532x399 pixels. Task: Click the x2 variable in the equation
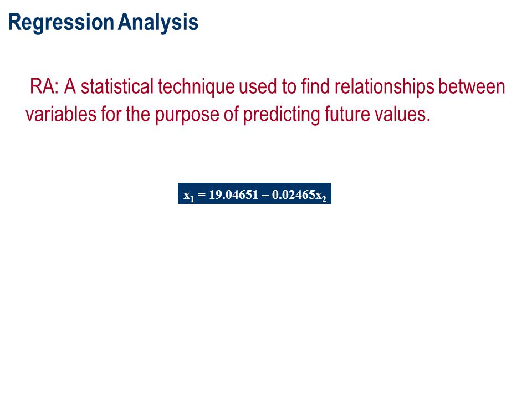321,196
